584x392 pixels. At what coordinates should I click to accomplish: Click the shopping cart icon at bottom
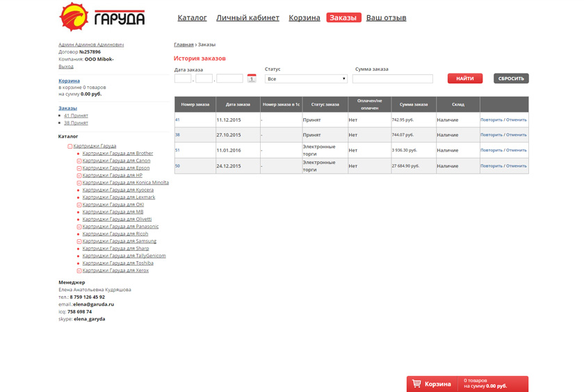[416, 384]
